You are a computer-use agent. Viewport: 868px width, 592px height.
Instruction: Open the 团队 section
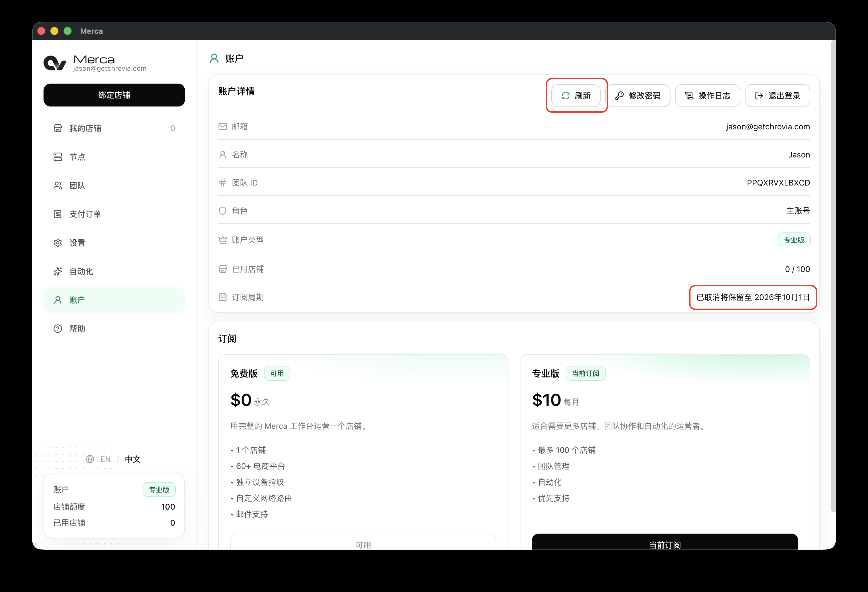[x=114, y=186]
